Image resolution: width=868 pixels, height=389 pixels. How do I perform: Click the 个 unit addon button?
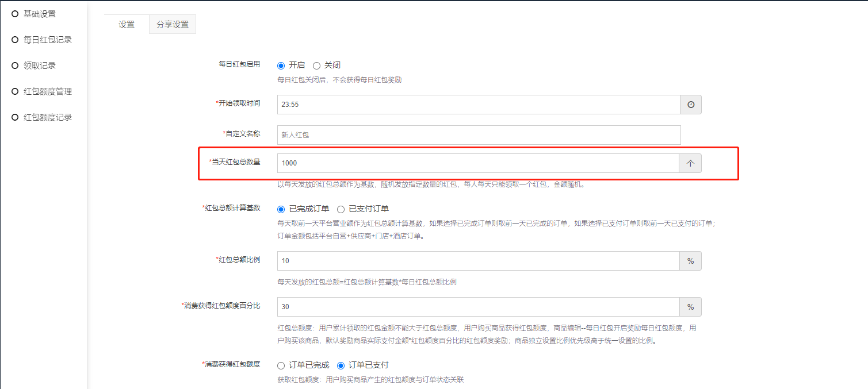pyautogui.click(x=691, y=163)
